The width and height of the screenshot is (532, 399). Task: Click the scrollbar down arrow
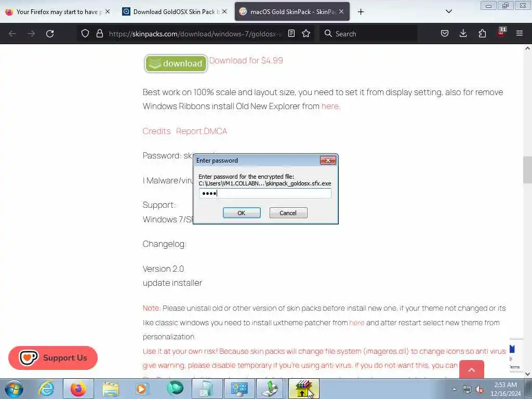coord(527,374)
